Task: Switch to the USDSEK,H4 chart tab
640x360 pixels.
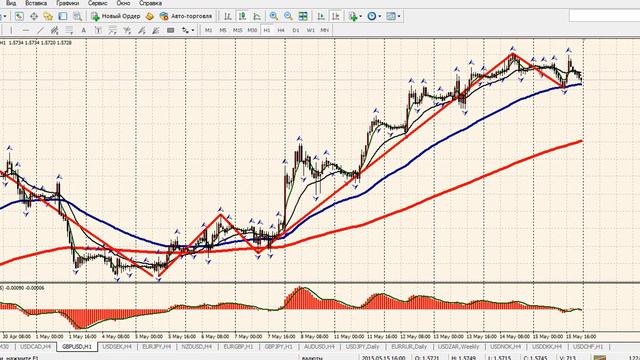Action: (117, 347)
